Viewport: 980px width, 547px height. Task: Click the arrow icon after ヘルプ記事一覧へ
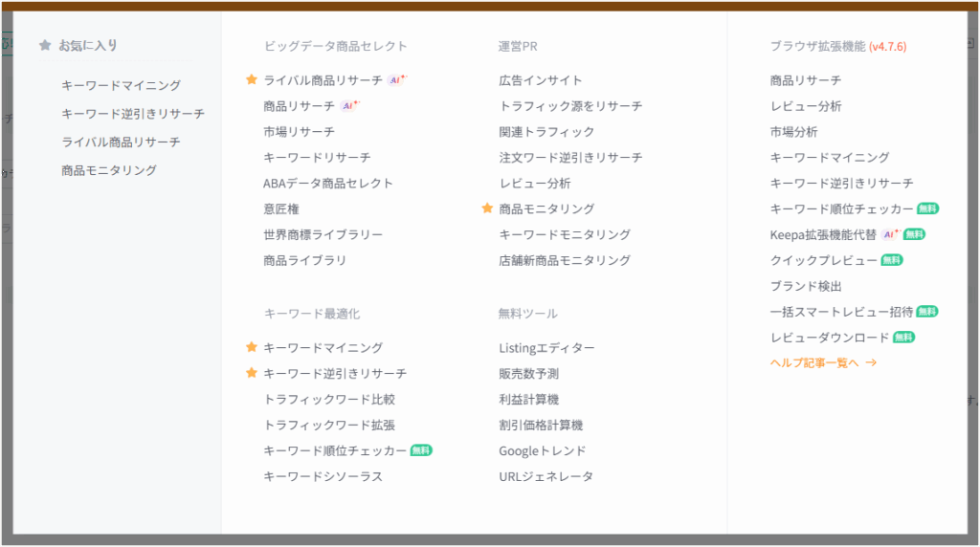click(871, 362)
